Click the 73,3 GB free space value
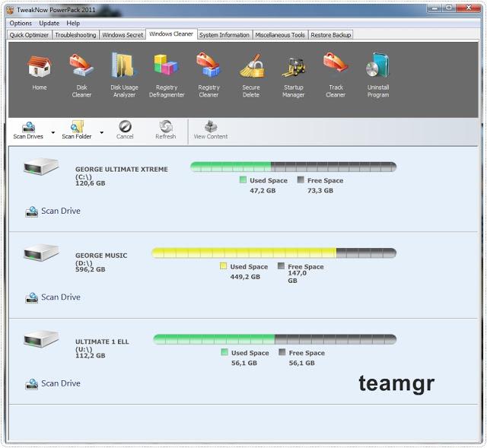Image resolution: width=487 pixels, height=448 pixels. click(320, 191)
